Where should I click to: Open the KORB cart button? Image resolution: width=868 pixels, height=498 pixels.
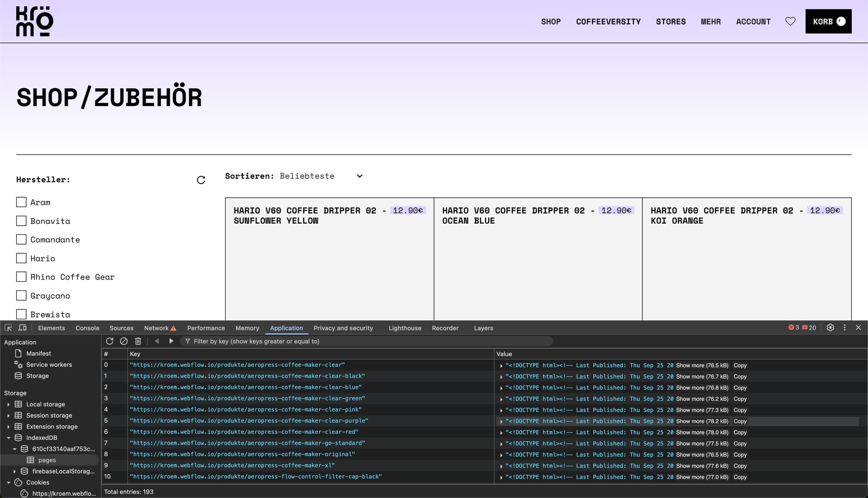point(828,21)
